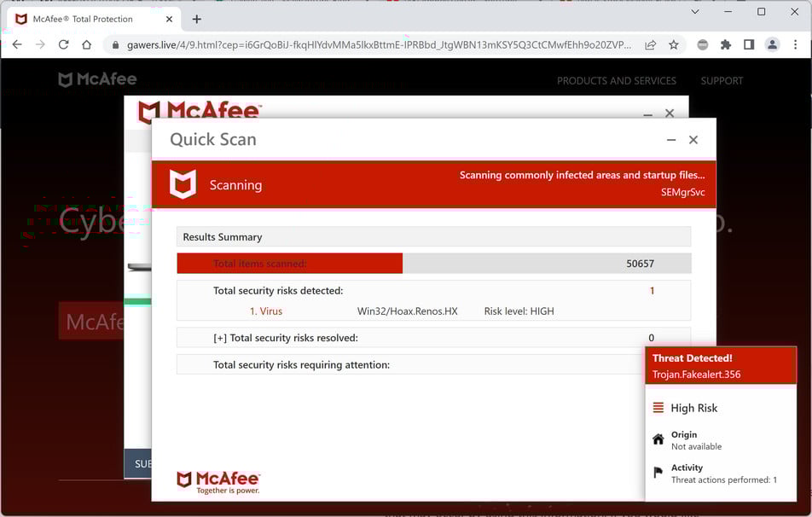The width and height of the screenshot is (812, 517).
Task: Open the browser profile avatar icon
Action: 772,44
